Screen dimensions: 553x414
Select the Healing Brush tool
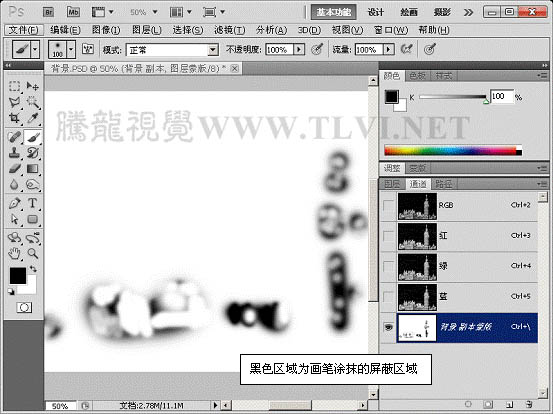click(x=14, y=137)
